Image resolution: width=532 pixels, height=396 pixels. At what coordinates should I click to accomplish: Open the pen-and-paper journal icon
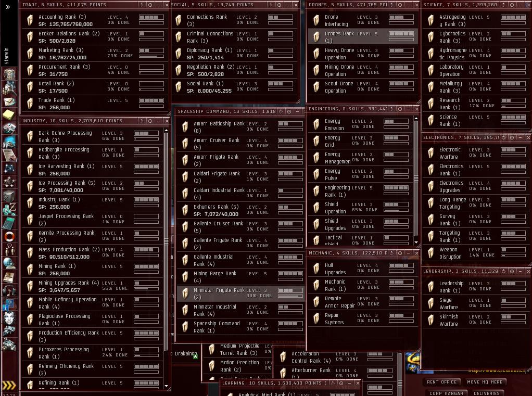point(9,155)
